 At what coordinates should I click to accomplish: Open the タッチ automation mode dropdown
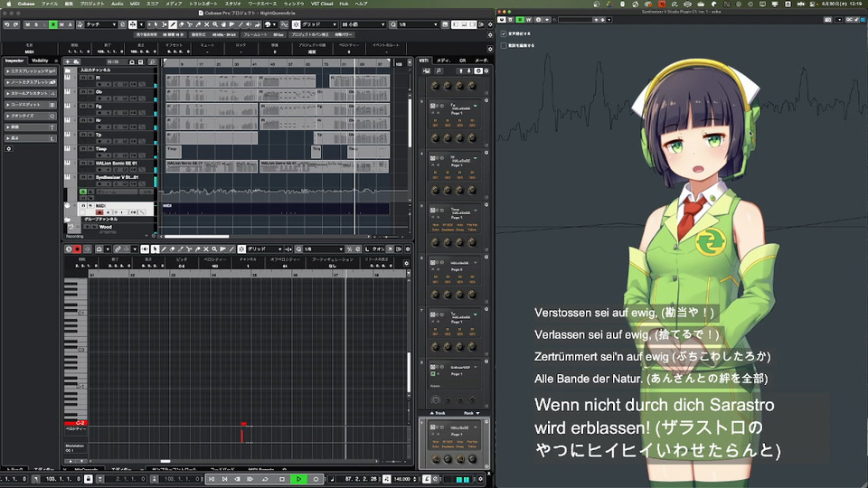(x=100, y=24)
